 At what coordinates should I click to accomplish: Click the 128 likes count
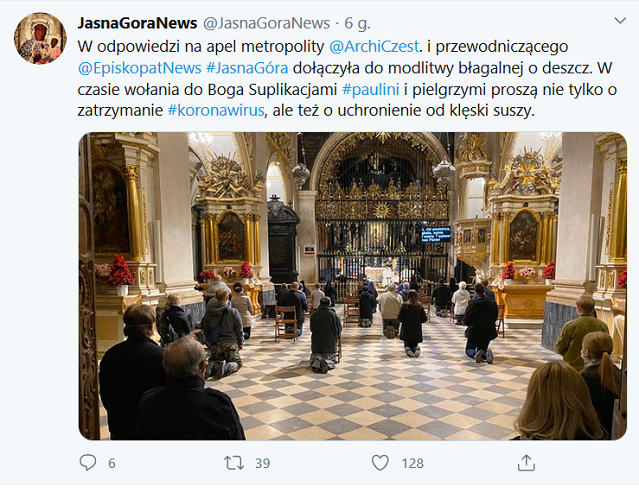tap(412, 463)
